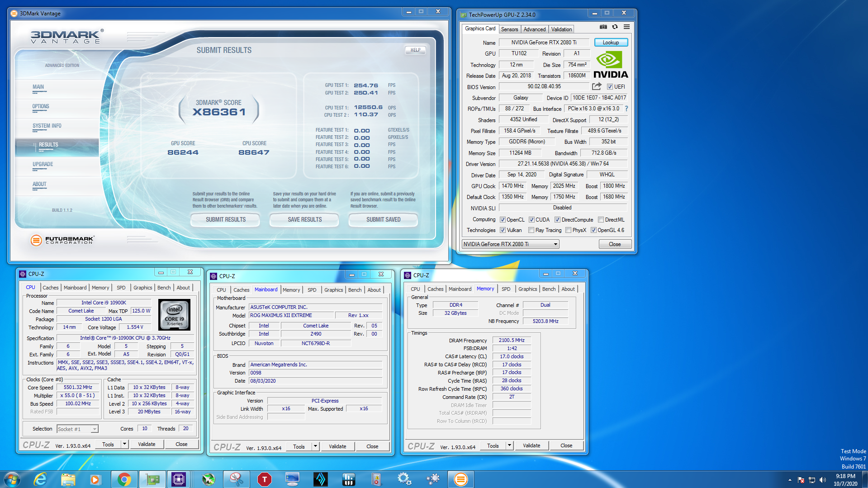This screenshot has width=868, height=488.
Task: Expand Tools arrow in Mainboard CPU-Z window
Action: 315,446
